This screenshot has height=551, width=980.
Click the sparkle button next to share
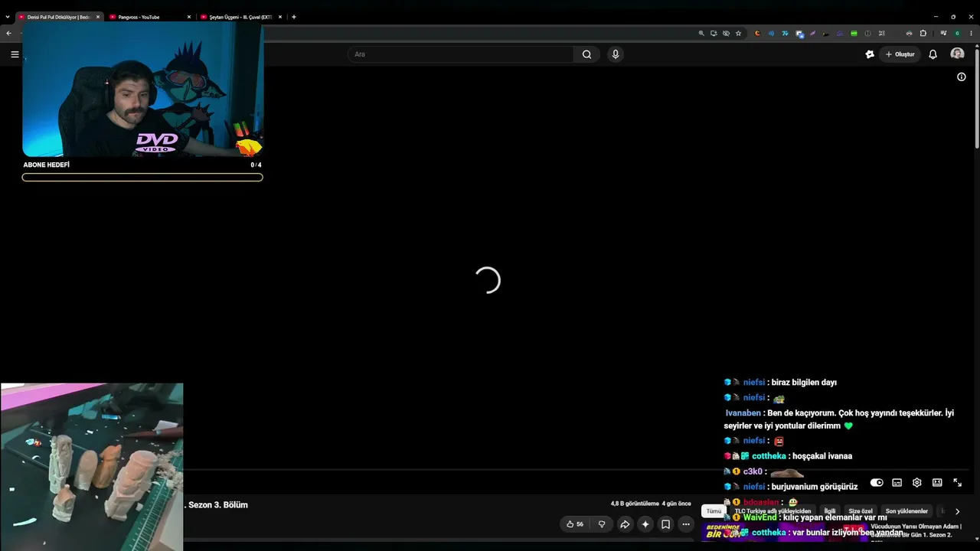[645, 524]
